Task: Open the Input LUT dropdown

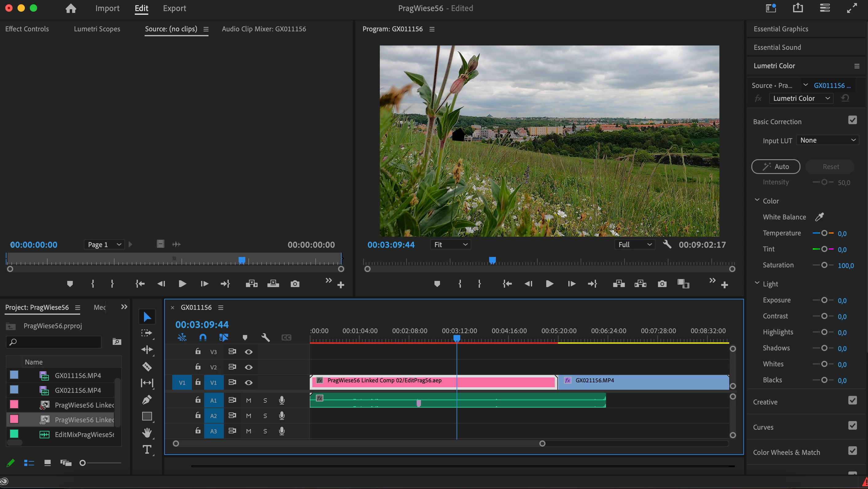Action: point(827,140)
